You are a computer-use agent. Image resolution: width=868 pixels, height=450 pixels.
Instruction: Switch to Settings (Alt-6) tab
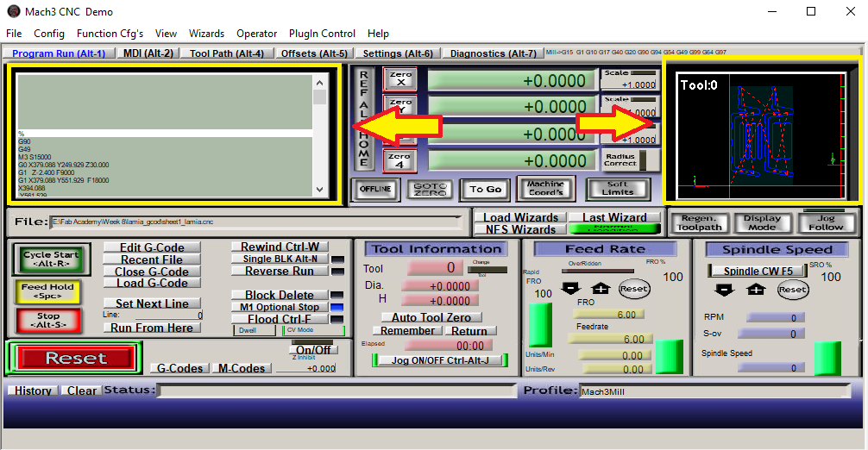click(x=398, y=53)
